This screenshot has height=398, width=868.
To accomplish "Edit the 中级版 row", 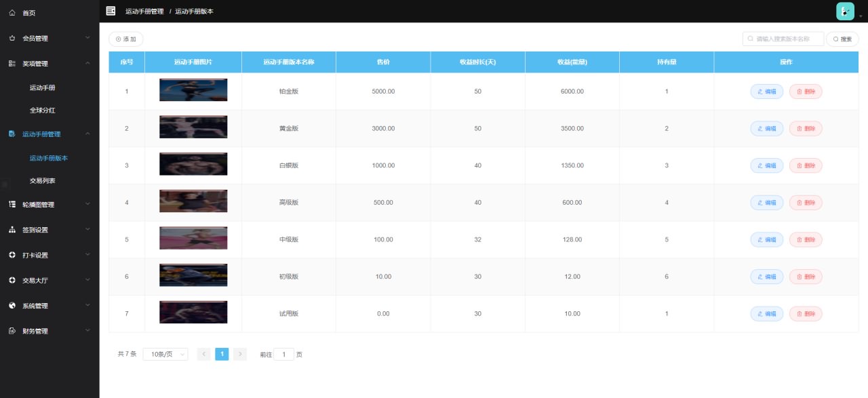I will (766, 239).
